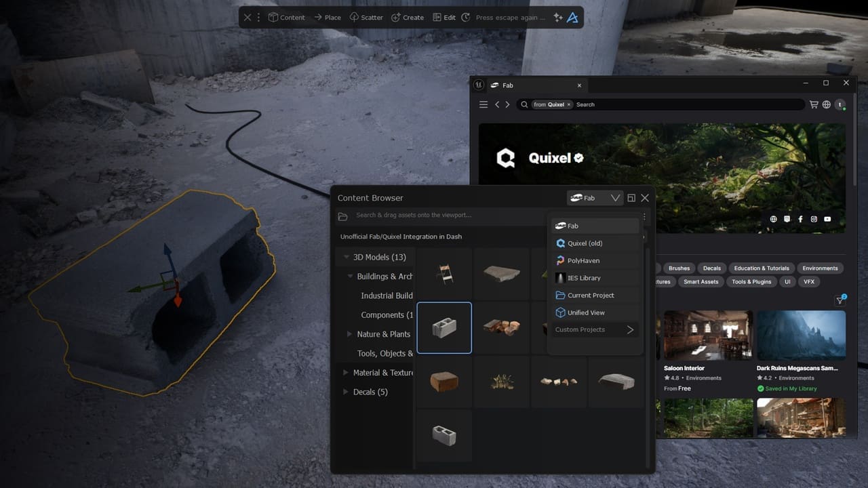Viewport: 868px width, 488px height.
Task: Open the Edit tool in Dash toolbar
Action: tap(444, 18)
